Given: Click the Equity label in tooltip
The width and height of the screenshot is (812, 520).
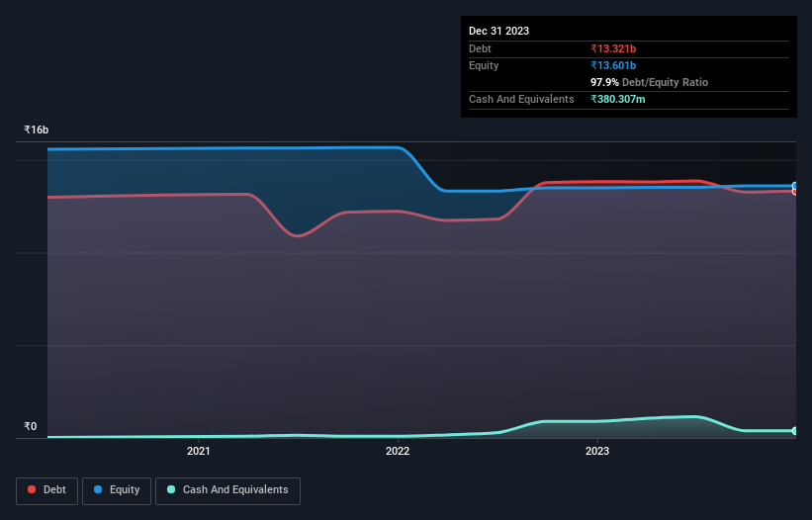Looking at the screenshot, I should point(484,65).
